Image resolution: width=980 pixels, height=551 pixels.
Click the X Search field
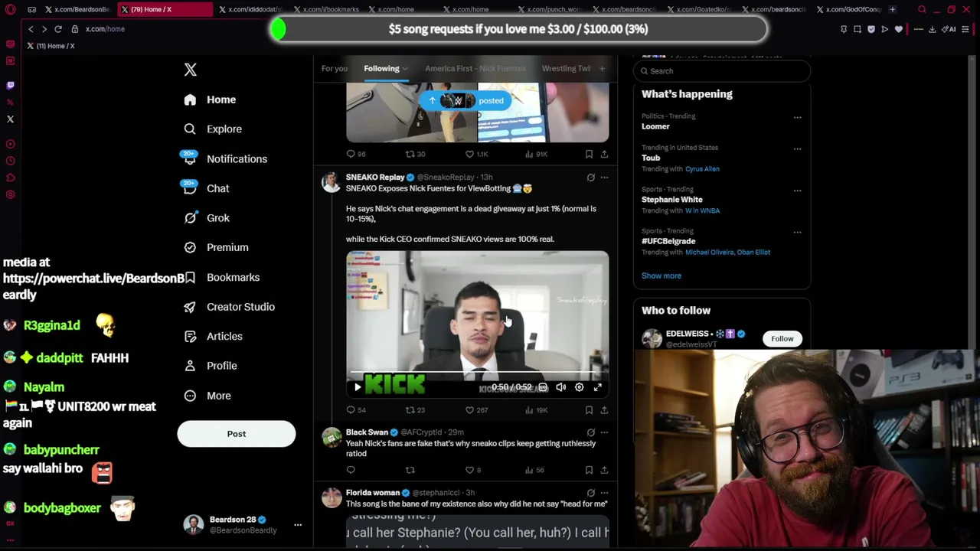722,71
